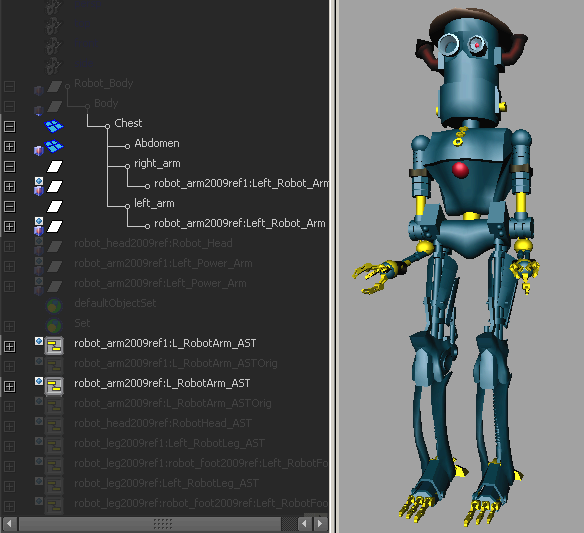Click the red chest button on robot
Viewport: 584px width, 533px height.
click(x=460, y=170)
